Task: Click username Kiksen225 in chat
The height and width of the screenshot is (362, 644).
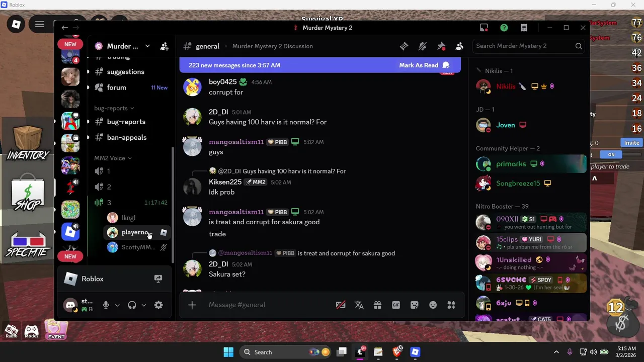Action: click(x=225, y=182)
